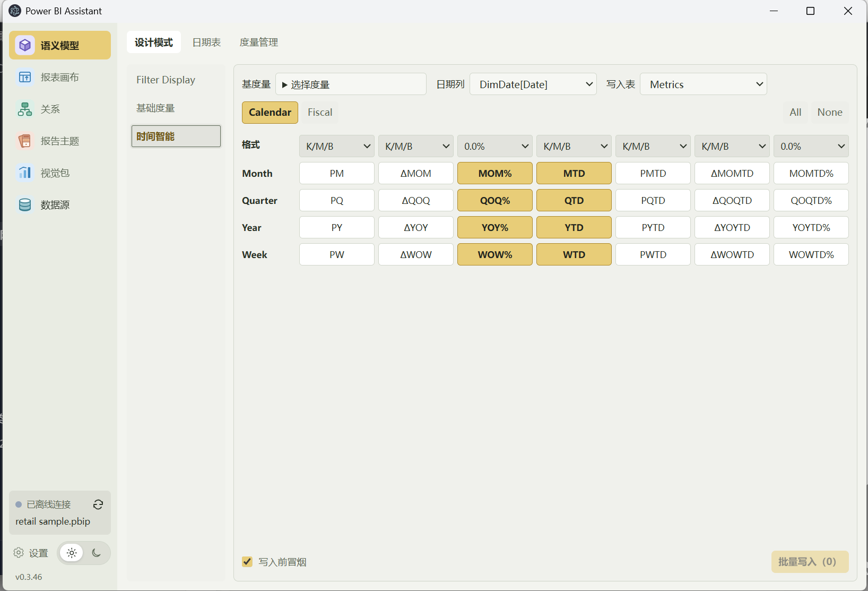The width and height of the screenshot is (868, 591).
Task: Toggle the QTD measure on or off
Action: tap(574, 200)
